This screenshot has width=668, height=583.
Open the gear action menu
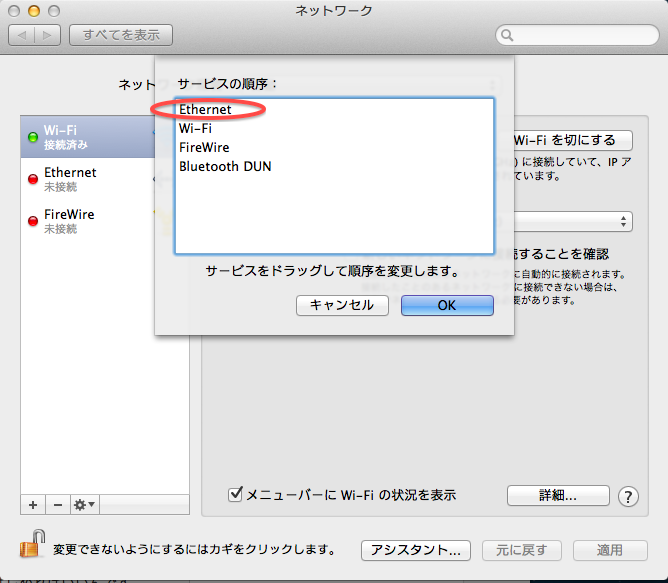coord(84,505)
